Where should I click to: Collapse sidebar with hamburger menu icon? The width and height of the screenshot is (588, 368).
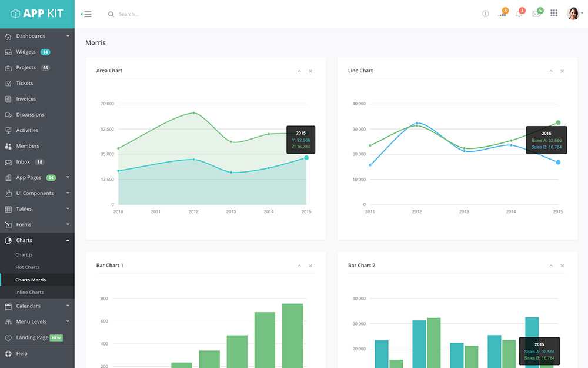[x=86, y=14]
